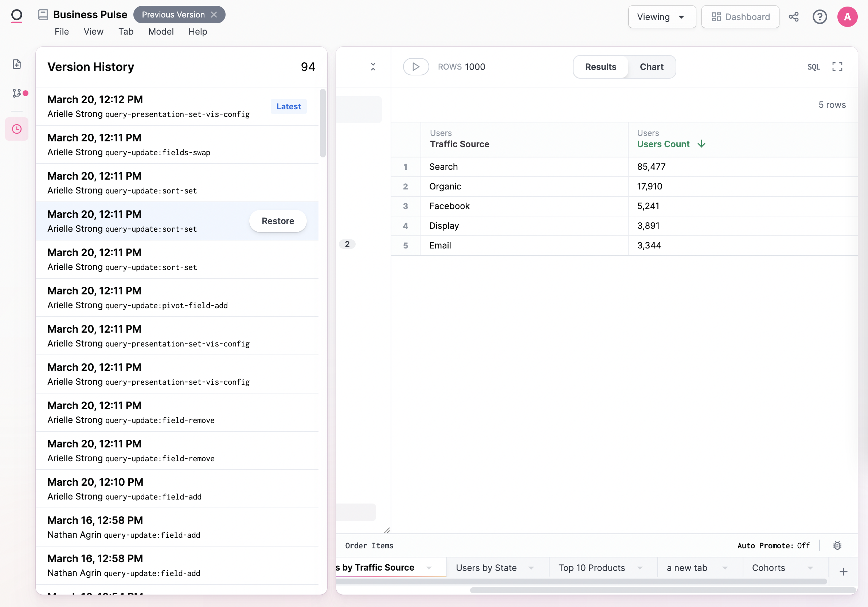This screenshot has height=607, width=868.
Task: Expand Cohorts tab dropdown arrow
Action: pyautogui.click(x=810, y=568)
